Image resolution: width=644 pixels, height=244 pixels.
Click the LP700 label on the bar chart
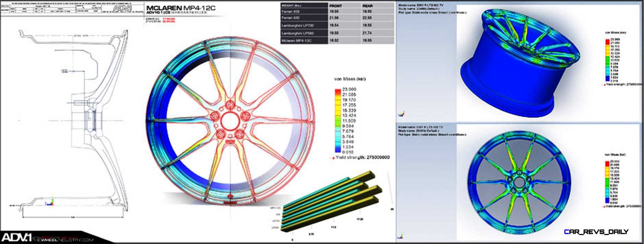pos(276,221)
